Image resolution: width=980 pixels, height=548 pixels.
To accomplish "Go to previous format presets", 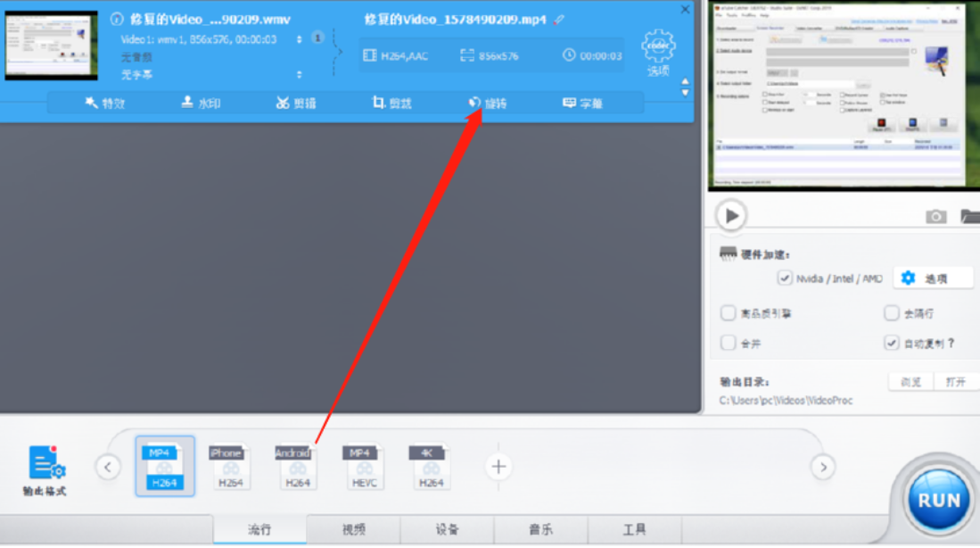I will tap(108, 468).
